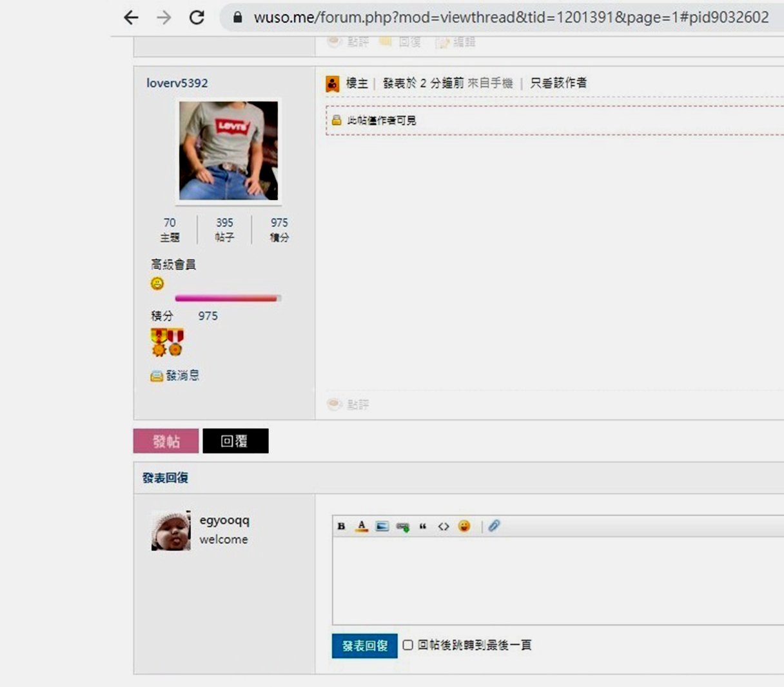Click the pink points progress bar
The height and width of the screenshot is (687, 784).
[x=228, y=298]
